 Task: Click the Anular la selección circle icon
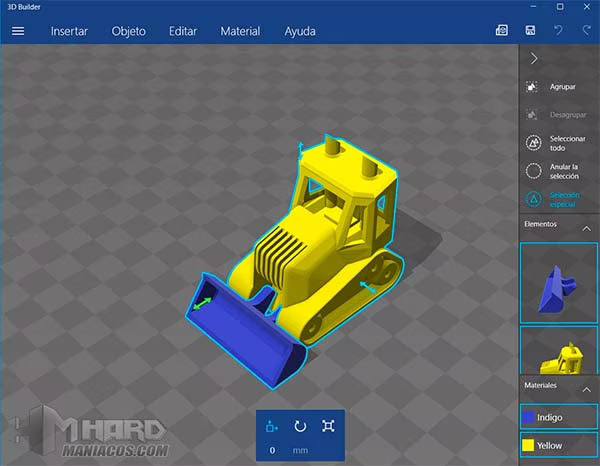click(533, 171)
